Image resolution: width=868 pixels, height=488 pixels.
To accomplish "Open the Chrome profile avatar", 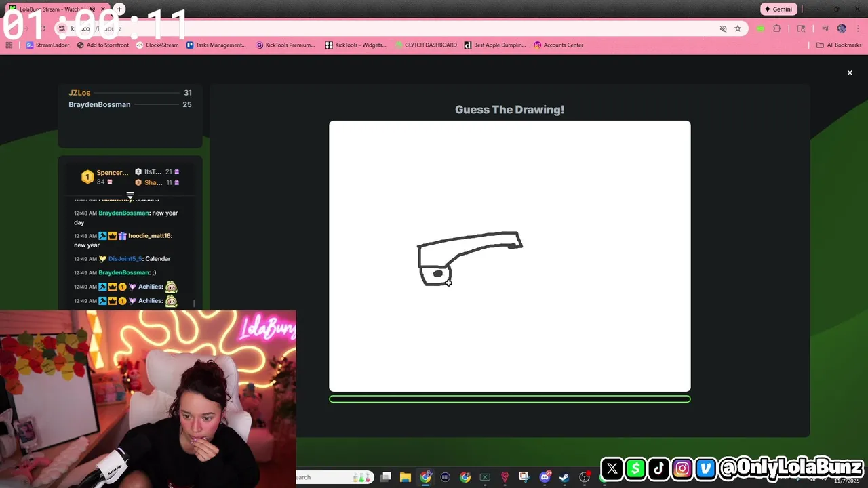I will [842, 28].
